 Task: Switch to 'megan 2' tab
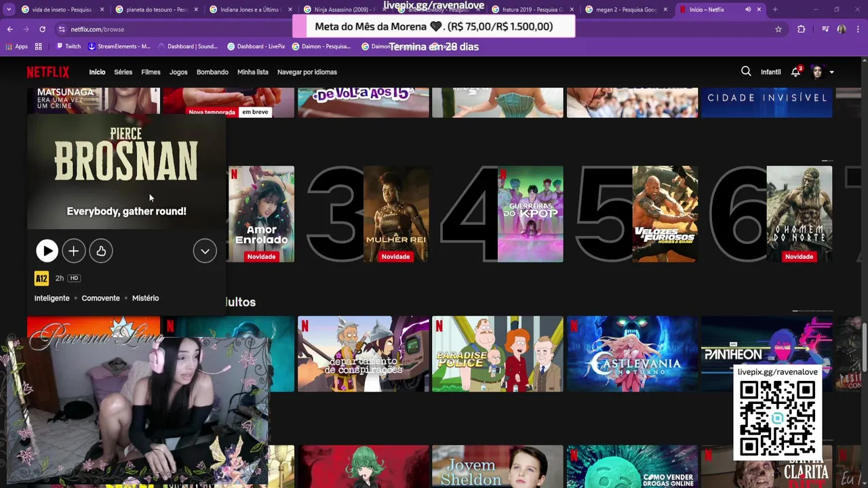(x=627, y=9)
